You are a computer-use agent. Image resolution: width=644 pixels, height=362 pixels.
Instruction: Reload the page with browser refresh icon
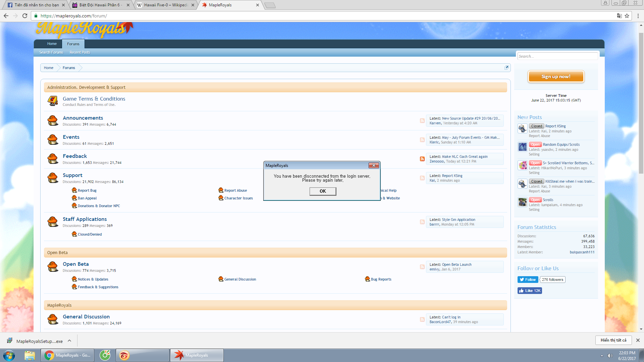click(24, 16)
